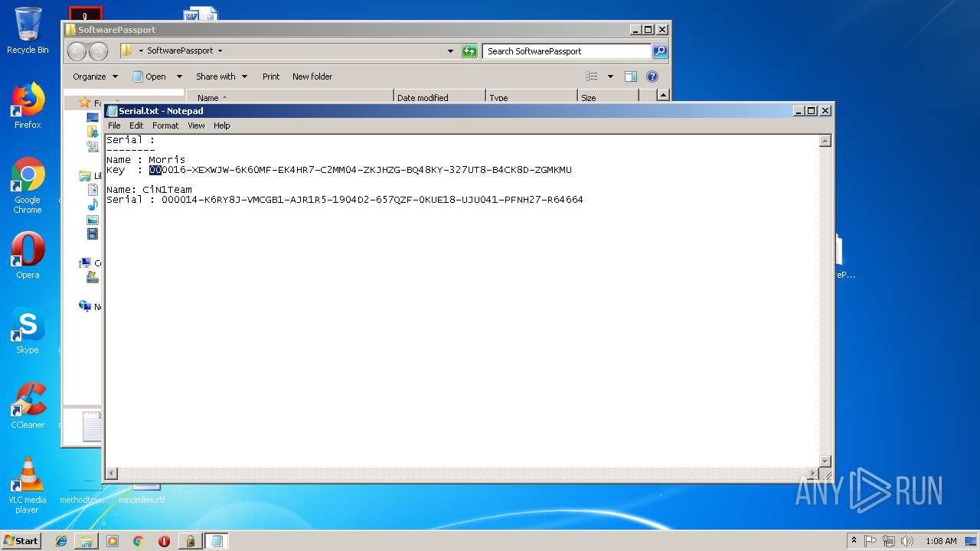980x551 pixels.
Task: Click volume speaker tray icon
Action: tap(907, 541)
